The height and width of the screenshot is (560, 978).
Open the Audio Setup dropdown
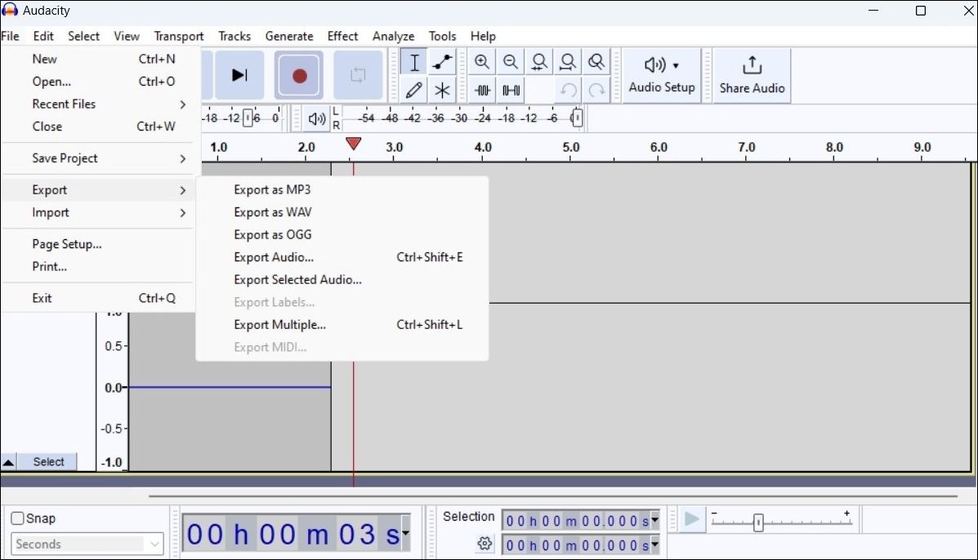pyautogui.click(x=661, y=75)
